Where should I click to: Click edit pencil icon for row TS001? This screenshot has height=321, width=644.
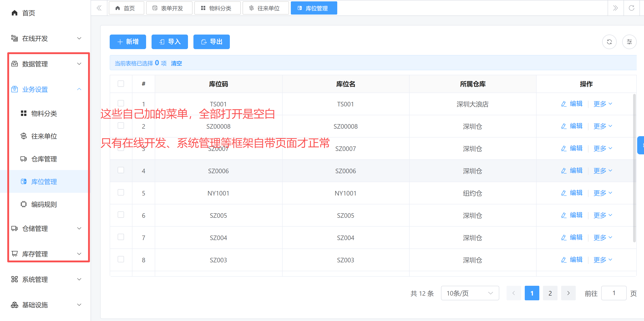coord(563,104)
